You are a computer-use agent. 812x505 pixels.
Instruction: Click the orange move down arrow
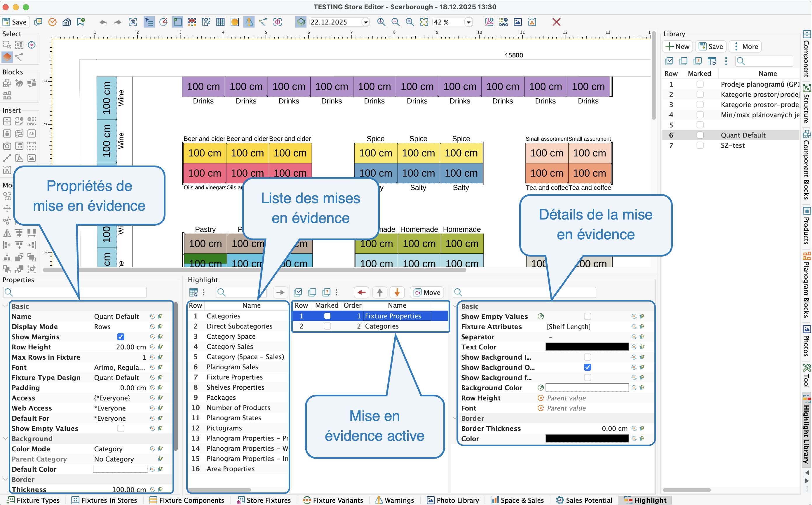[397, 292]
